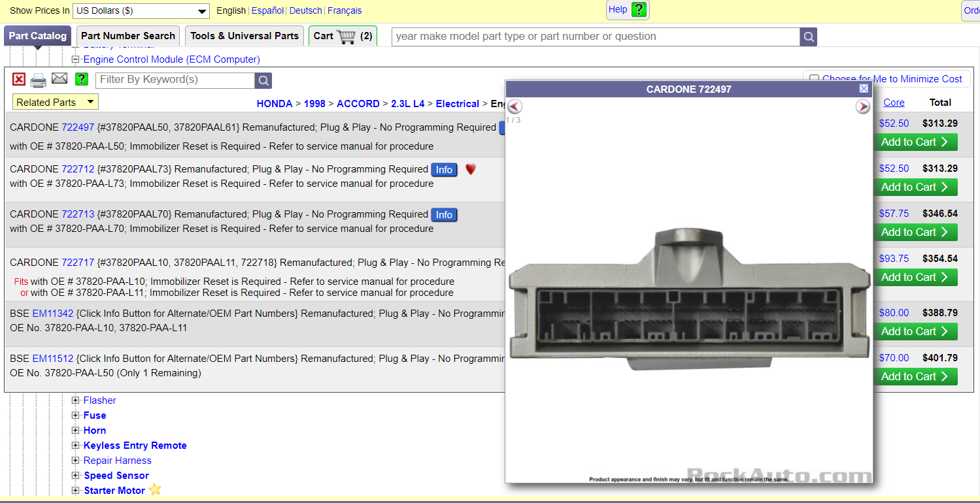980x503 pixels.
Task: Click the $93.75 core charge link
Action: click(x=894, y=259)
